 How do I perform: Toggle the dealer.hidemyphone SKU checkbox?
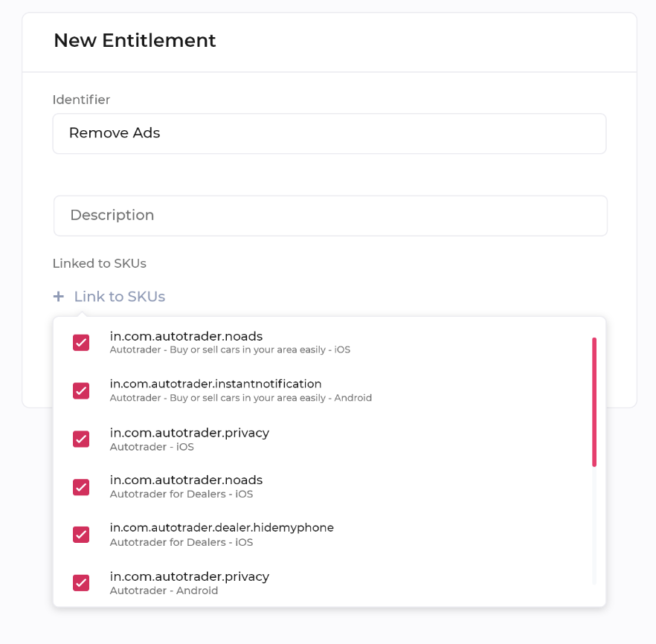[x=81, y=535]
